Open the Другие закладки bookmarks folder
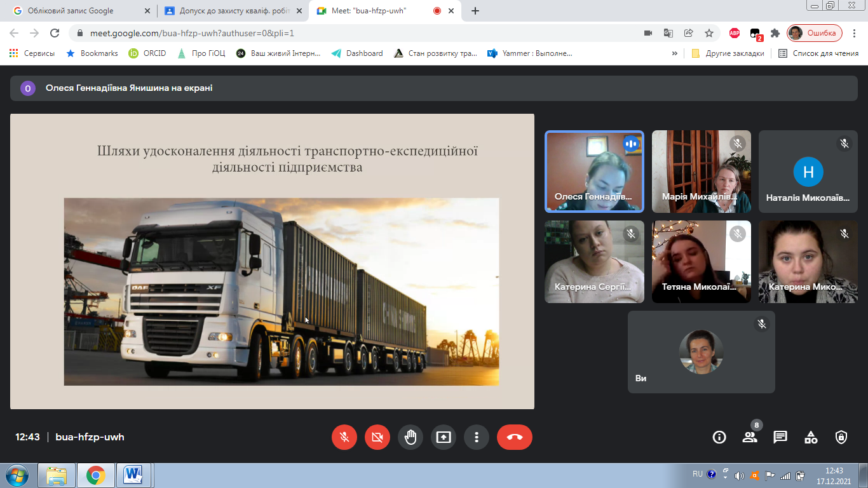Screen dimensions: 868x488 coord(728,53)
